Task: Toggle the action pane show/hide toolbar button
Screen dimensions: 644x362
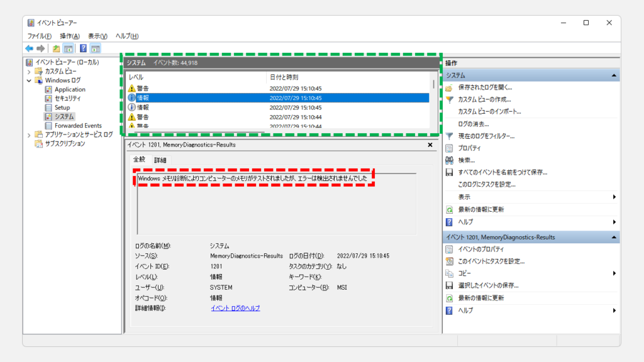Action: coord(96,48)
